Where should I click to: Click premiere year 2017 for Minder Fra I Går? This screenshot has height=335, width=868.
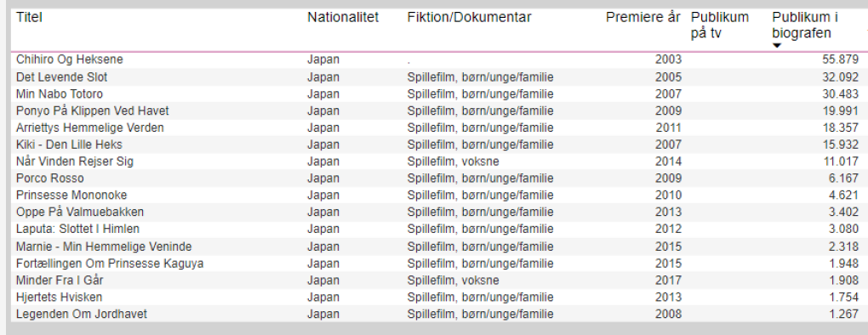(x=668, y=281)
